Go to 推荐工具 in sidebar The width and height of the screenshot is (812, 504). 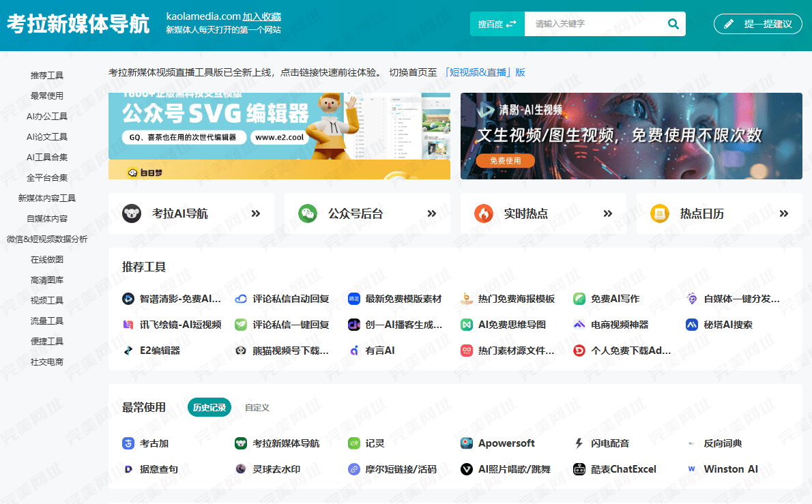46,75
